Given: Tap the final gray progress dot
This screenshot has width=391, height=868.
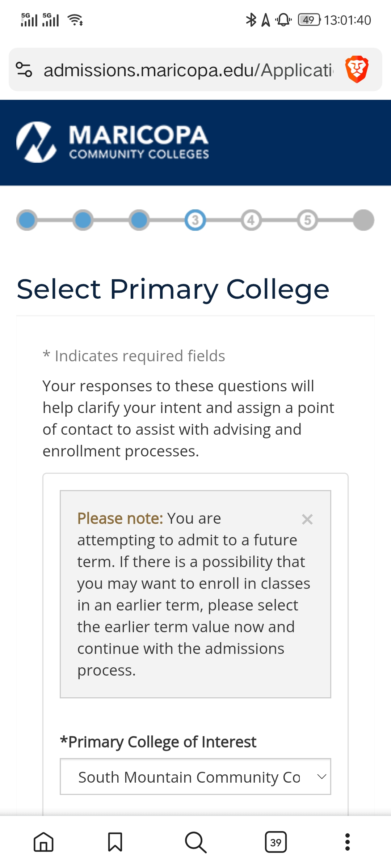Looking at the screenshot, I should pyautogui.click(x=363, y=220).
